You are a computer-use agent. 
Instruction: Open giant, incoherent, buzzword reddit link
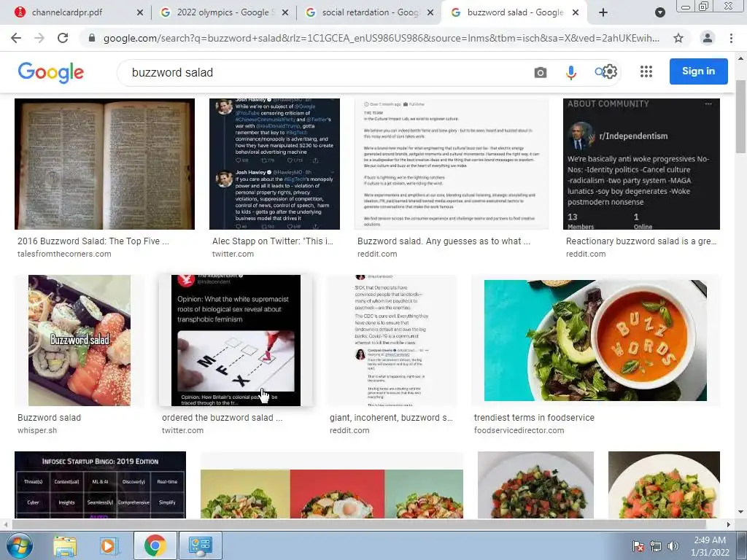pos(391,418)
